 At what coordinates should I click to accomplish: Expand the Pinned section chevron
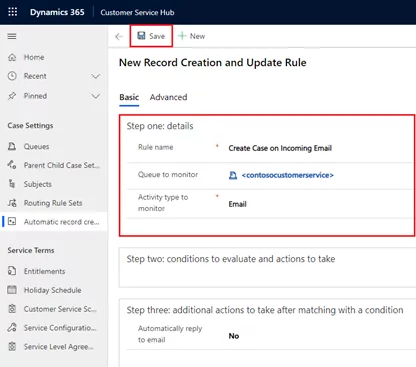click(x=96, y=96)
